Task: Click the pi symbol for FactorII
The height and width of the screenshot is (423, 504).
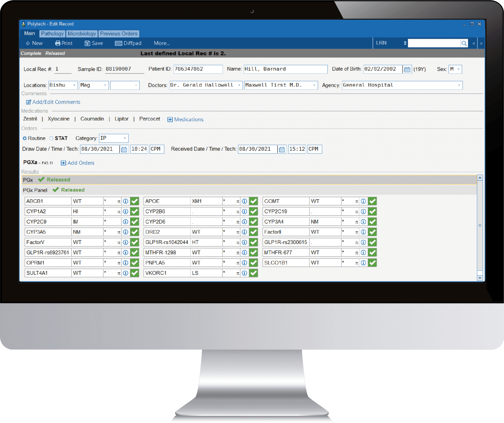Action: (x=357, y=233)
